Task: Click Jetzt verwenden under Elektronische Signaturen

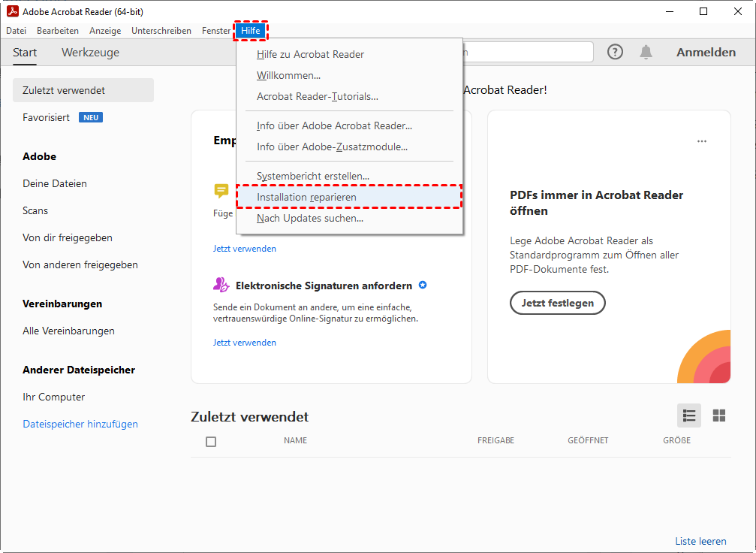Action: [x=245, y=343]
